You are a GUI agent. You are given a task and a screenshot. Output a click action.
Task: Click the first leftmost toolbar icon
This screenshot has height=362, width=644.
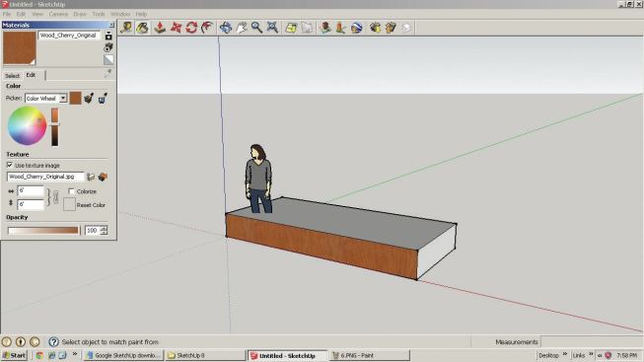point(126,28)
